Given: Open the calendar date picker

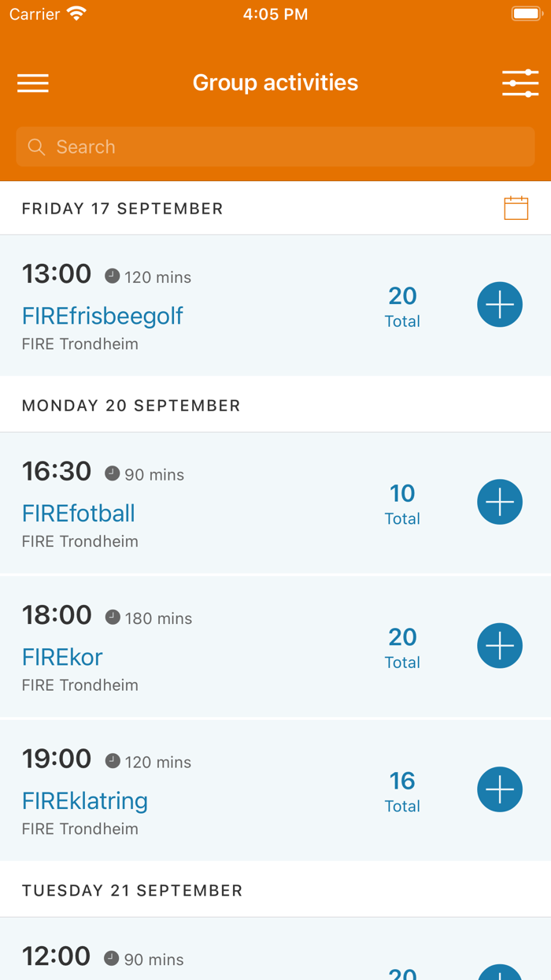Looking at the screenshot, I should 516,207.
